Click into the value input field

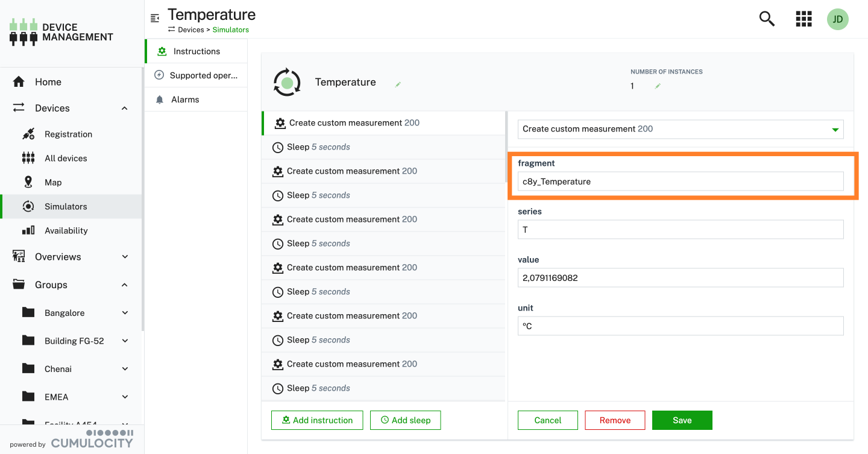680,278
